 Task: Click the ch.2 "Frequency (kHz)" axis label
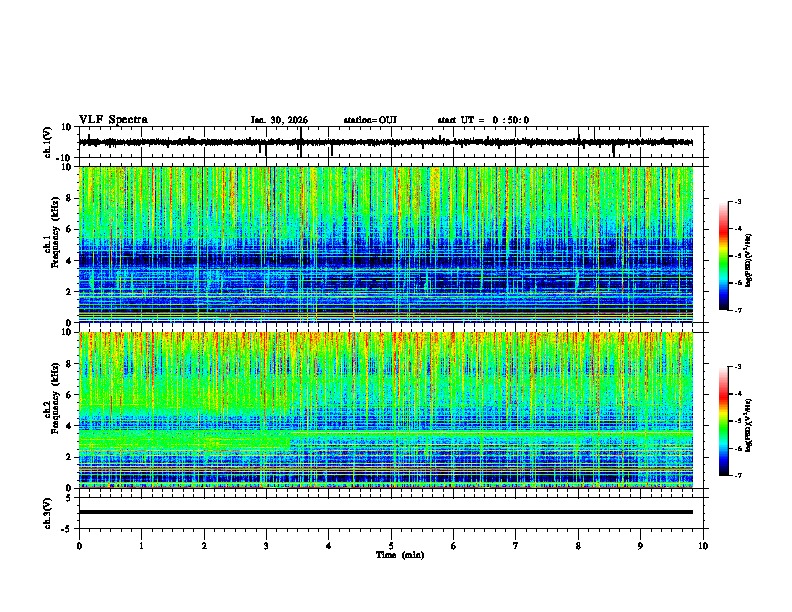pos(55,398)
